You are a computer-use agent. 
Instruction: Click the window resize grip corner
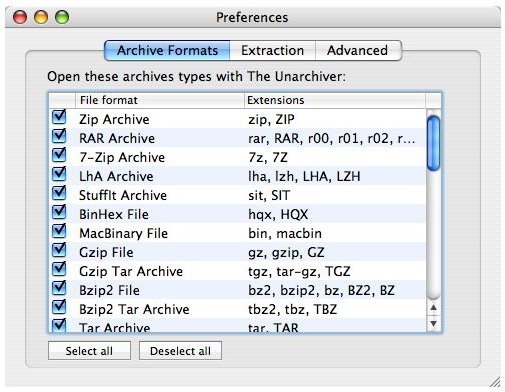point(496,382)
